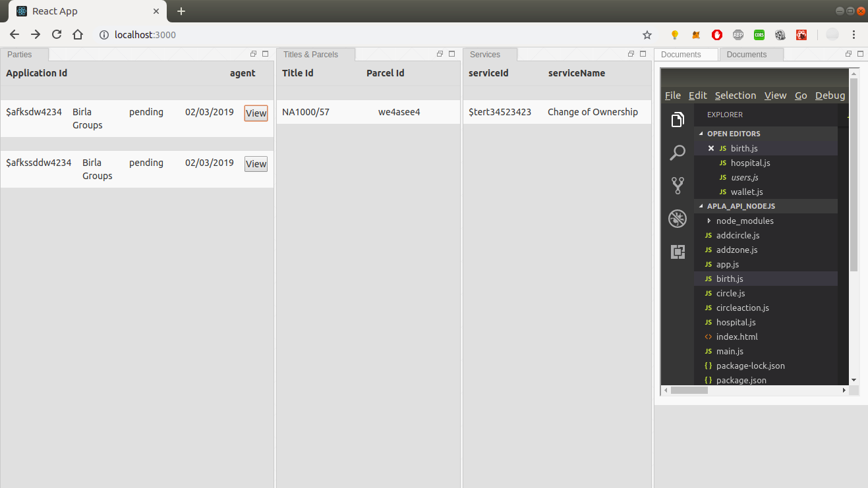Click the lightbulb extension icon
868x488 pixels.
tap(674, 34)
